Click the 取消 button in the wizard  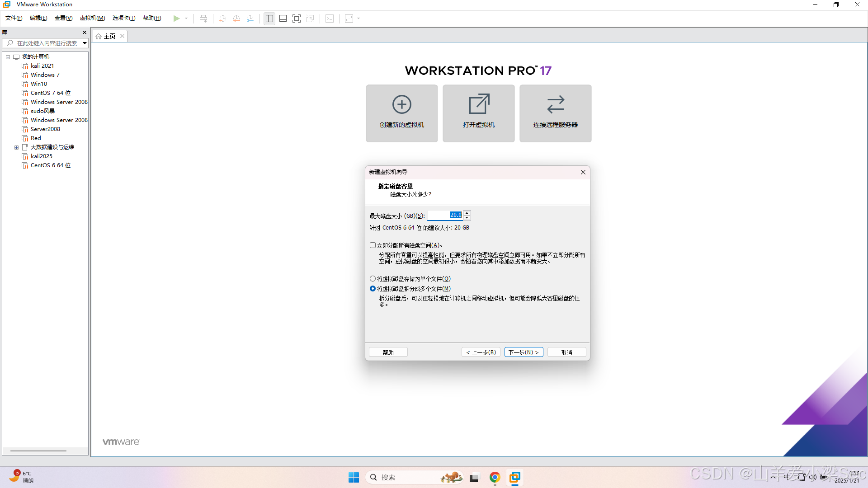566,352
